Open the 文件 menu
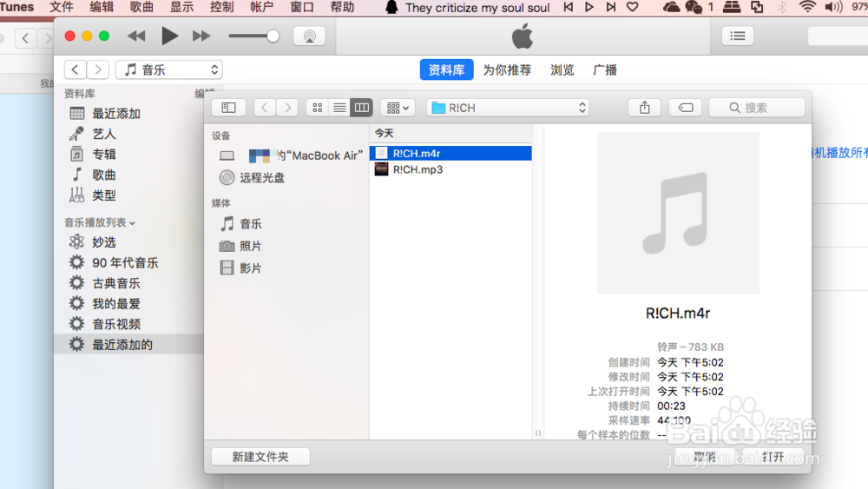This screenshot has width=868, height=489. coord(62,7)
